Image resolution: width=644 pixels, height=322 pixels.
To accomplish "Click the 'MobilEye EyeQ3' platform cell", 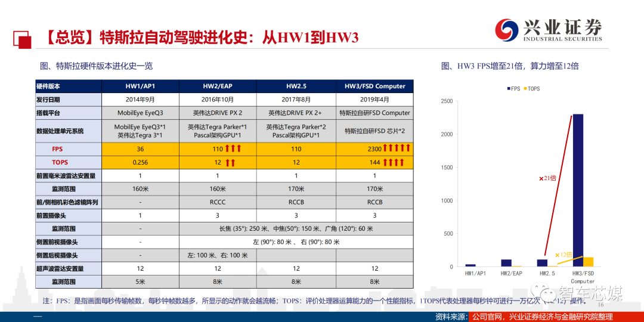I will 140,113.
